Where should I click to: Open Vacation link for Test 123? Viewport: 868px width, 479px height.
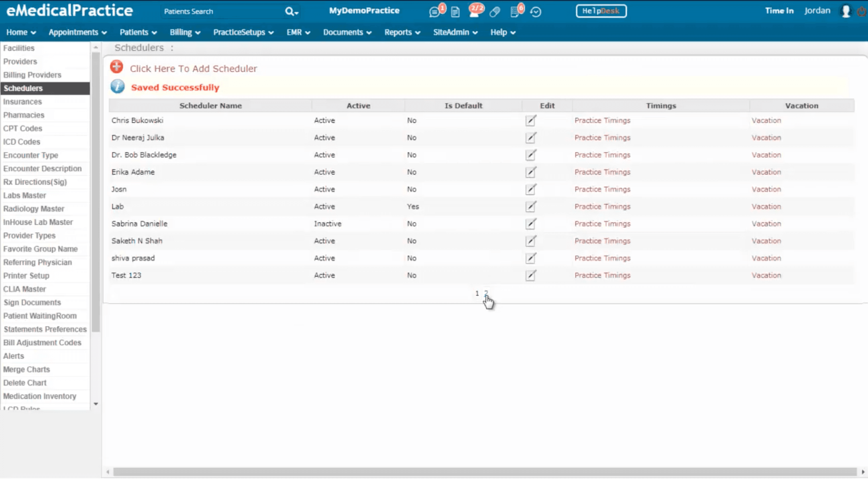pos(766,275)
